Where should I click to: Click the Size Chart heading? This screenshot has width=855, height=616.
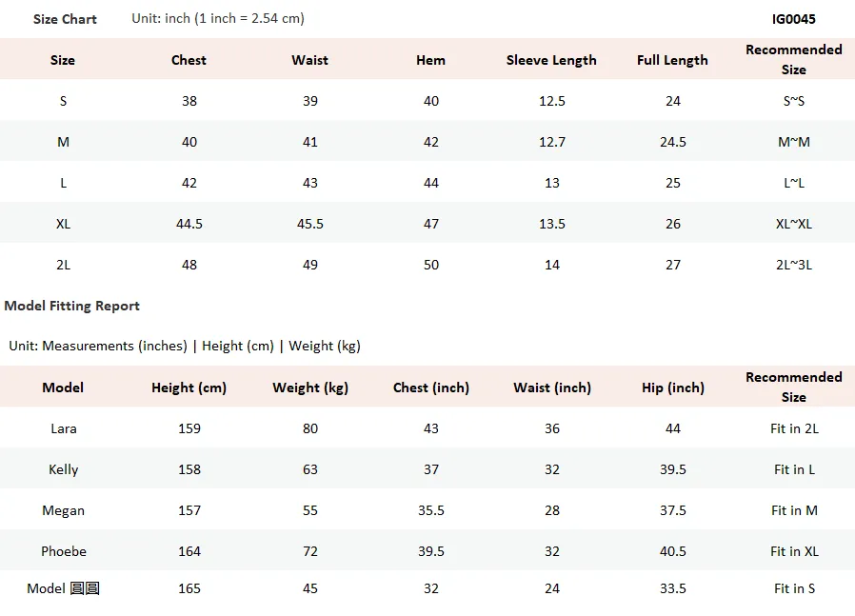[65, 19]
